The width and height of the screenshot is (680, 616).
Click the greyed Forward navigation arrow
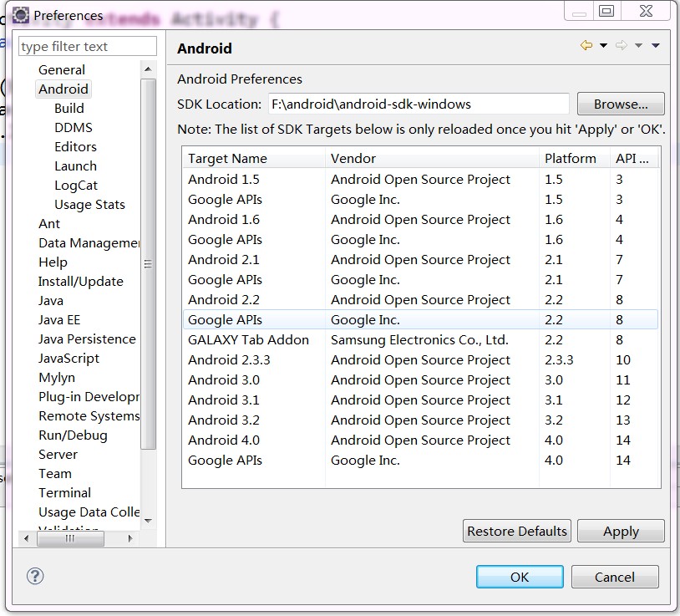tap(621, 46)
